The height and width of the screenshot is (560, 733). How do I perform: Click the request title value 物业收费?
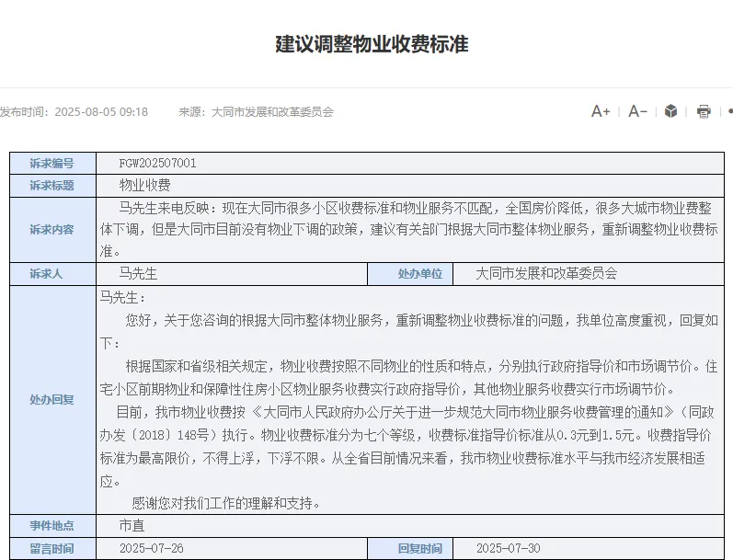click(x=144, y=185)
